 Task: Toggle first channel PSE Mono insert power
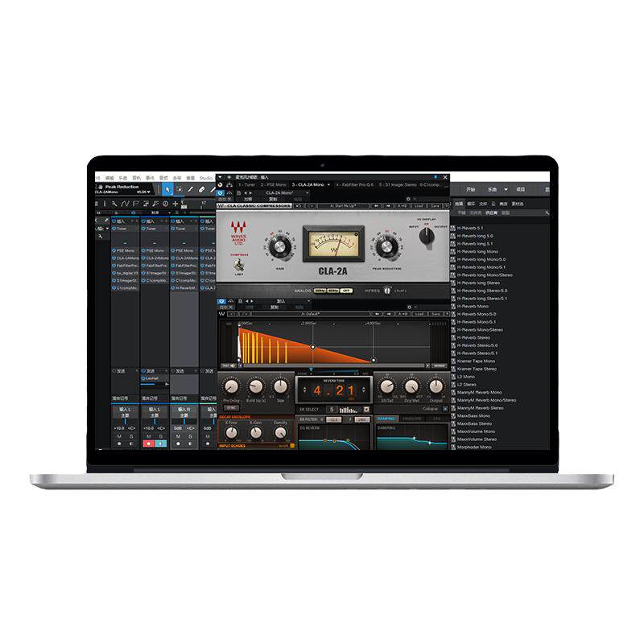click(114, 250)
